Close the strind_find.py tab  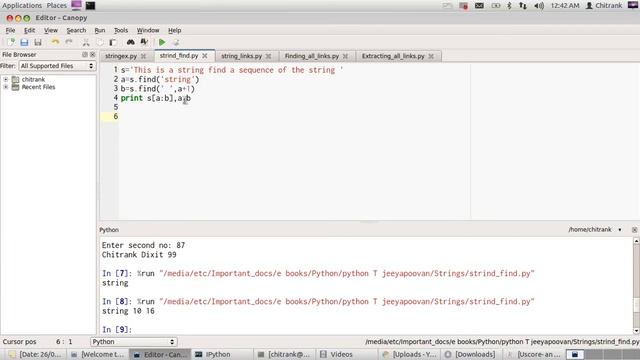click(205, 56)
